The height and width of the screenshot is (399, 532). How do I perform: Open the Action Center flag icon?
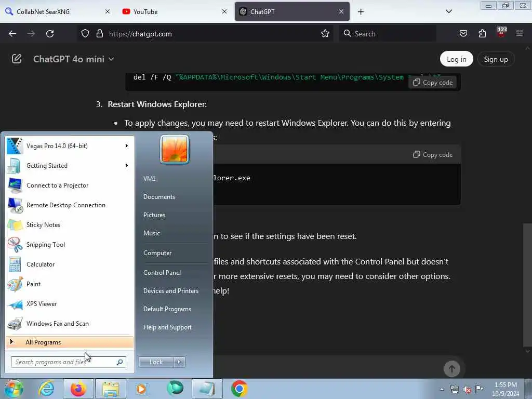coord(480,389)
